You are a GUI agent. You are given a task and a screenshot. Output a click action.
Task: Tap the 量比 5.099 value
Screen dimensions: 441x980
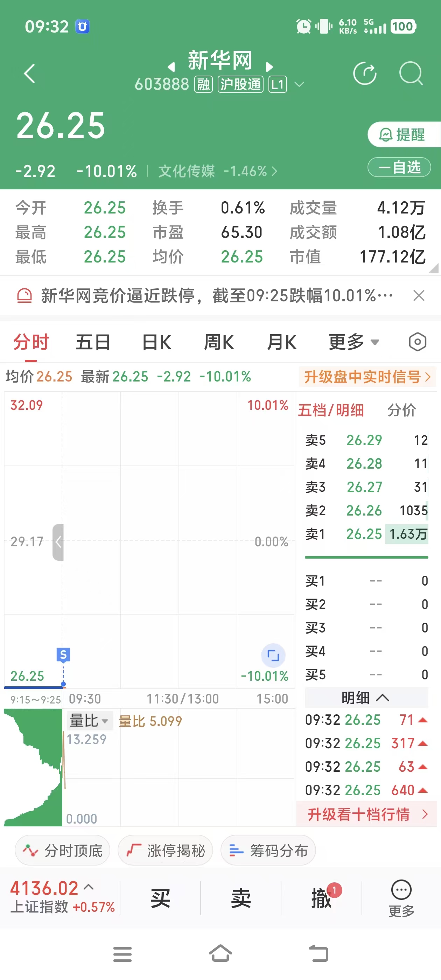(150, 721)
